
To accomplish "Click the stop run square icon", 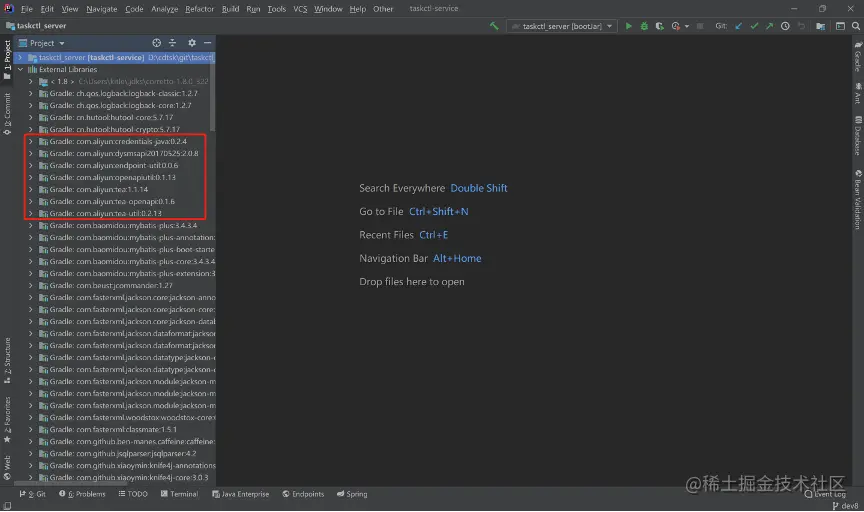I will (700, 26).
